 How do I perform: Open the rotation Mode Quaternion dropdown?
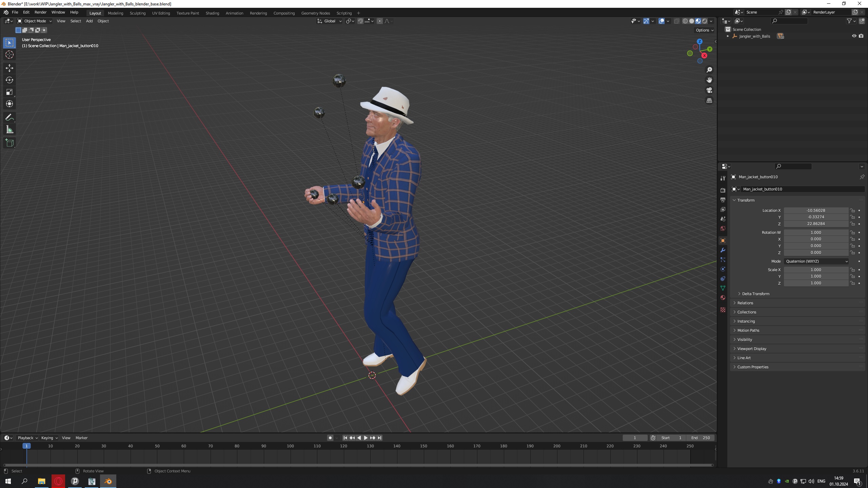[816, 261]
